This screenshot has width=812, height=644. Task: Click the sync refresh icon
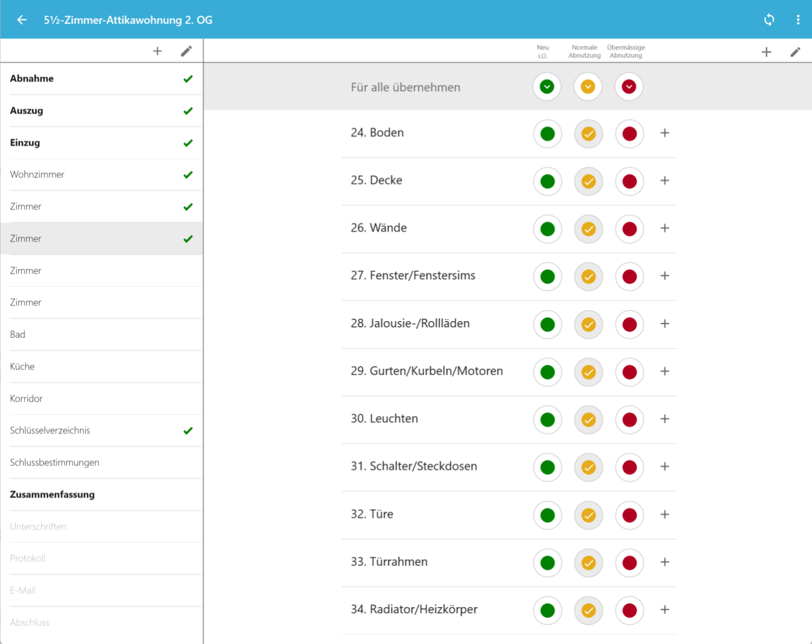tap(769, 20)
